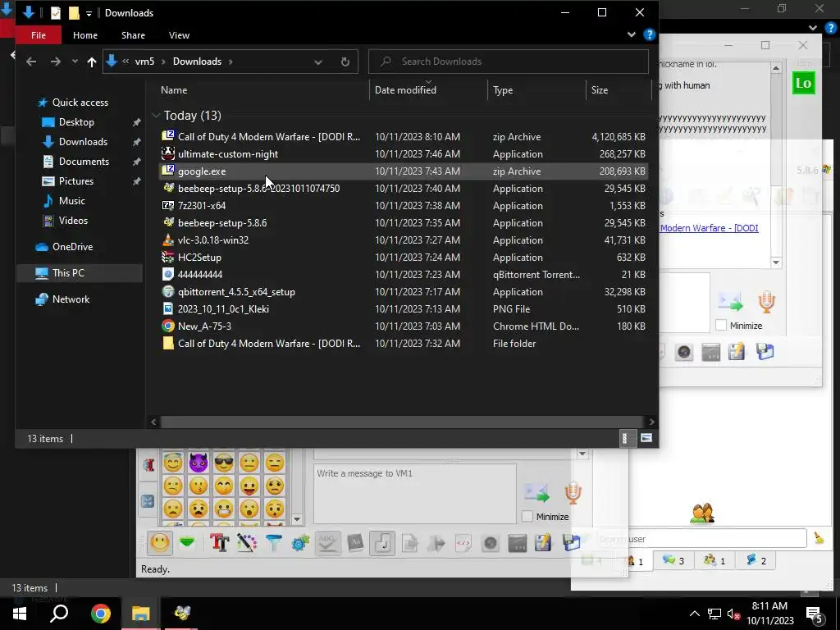Open the Customize Quick Access Toolbar dropdown
This screenshot has height=630, width=840.
[89, 13]
